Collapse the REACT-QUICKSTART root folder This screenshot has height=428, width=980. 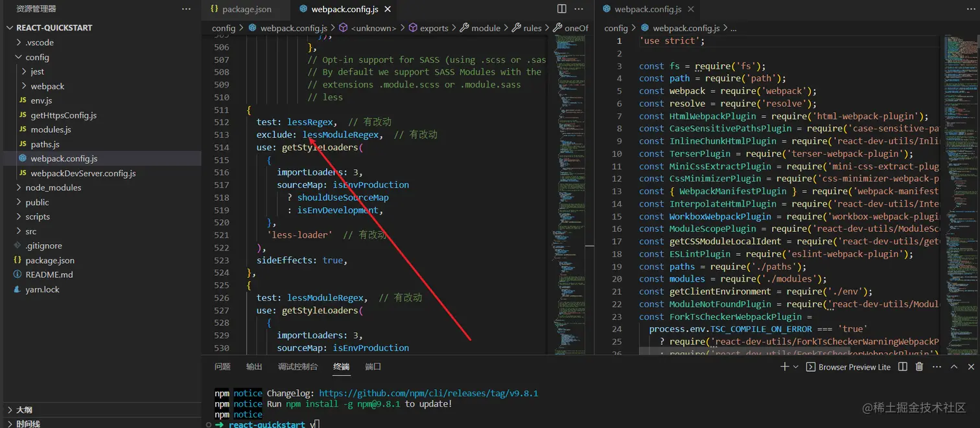[x=10, y=28]
